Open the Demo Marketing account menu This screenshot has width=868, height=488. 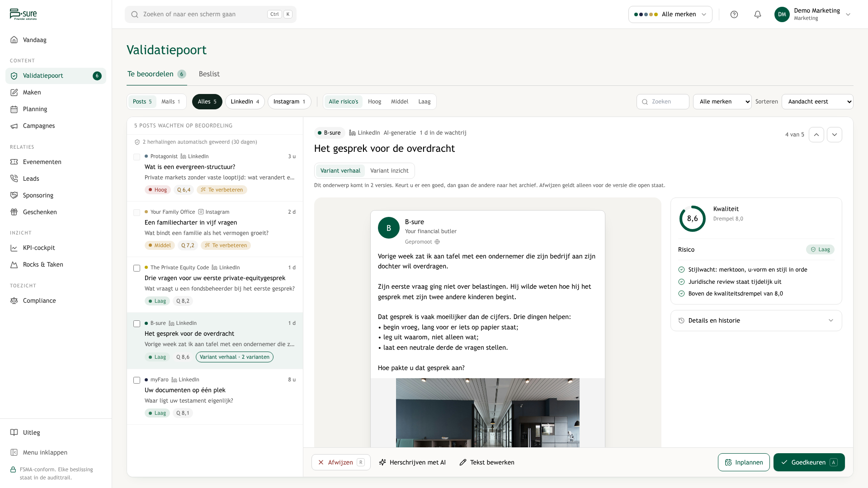click(x=813, y=14)
